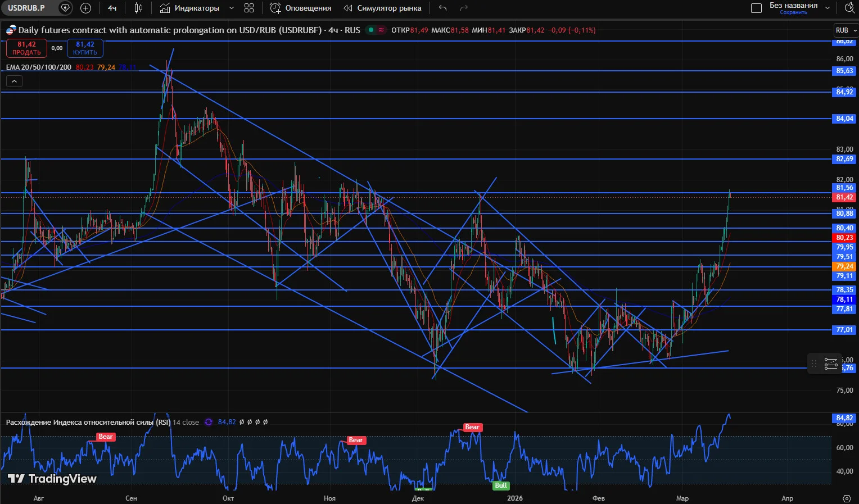Open the candlestick chart type selector
Image resolution: width=859 pixels, height=504 pixels.
(x=139, y=8)
